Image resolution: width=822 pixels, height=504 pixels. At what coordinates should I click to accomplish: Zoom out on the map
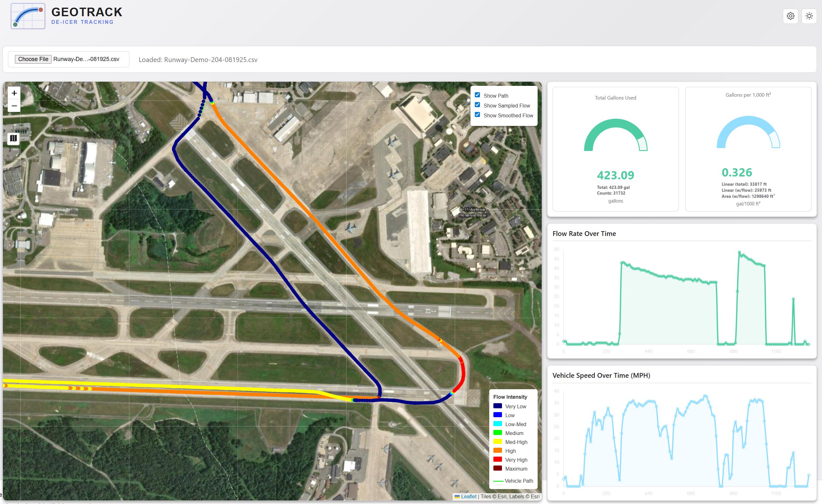coord(14,106)
